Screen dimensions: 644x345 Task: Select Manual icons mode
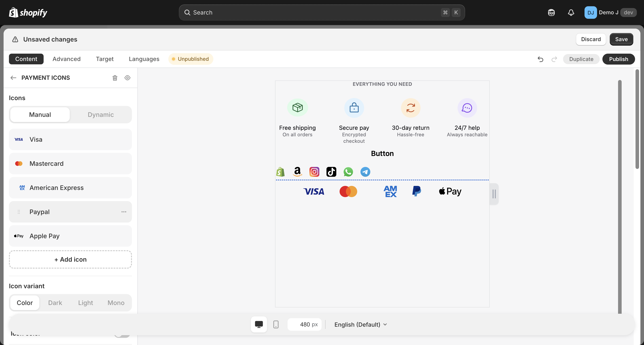(40, 115)
